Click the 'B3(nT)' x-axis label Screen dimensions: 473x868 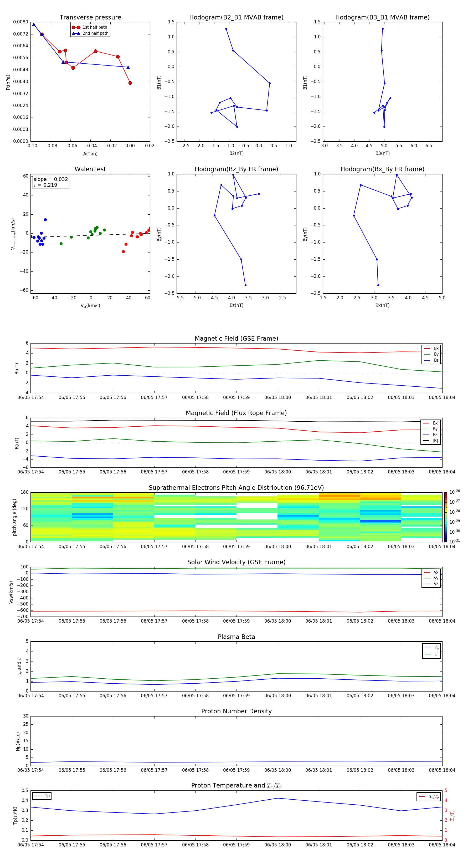[382, 153]
